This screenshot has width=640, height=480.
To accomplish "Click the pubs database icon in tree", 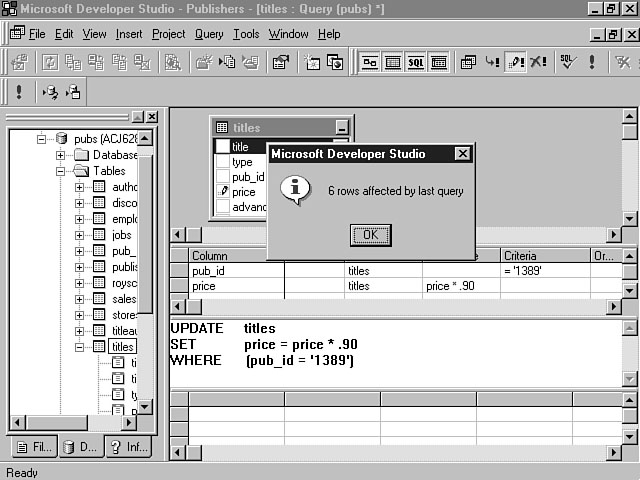I will pyautogui.click(x=61, y=139).
